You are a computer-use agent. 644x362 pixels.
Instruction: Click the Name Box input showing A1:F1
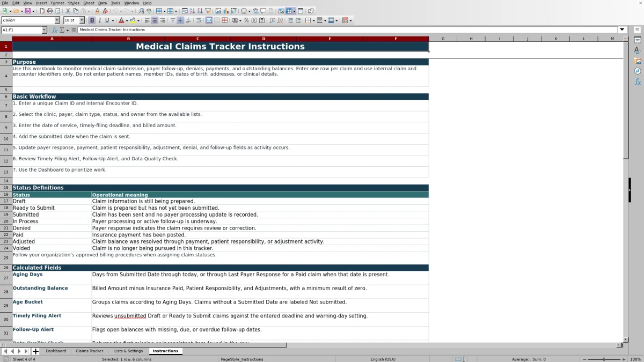[x=21, y=30]
